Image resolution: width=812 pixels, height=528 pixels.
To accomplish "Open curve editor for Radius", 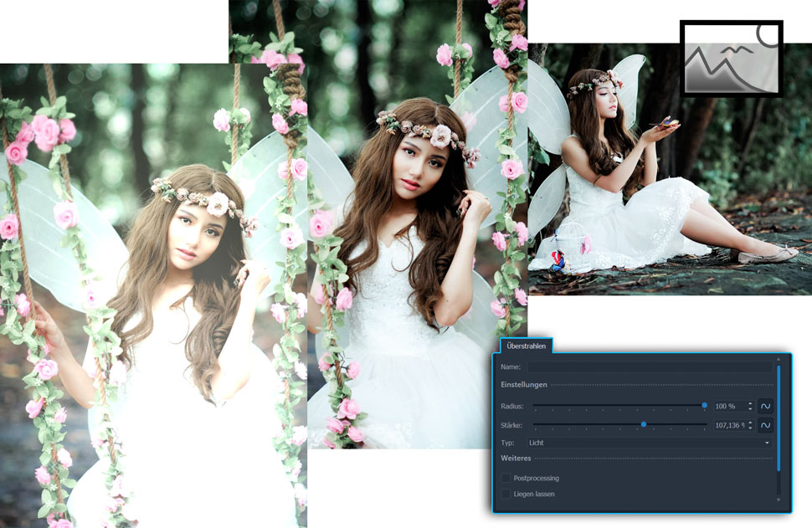I will point(765,407).
